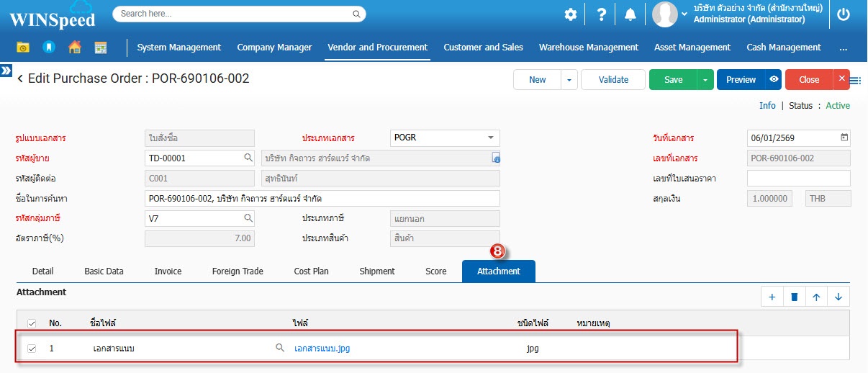Click the help question mark icon
This screenshot has width=868, height=373.
click(602, 14)
